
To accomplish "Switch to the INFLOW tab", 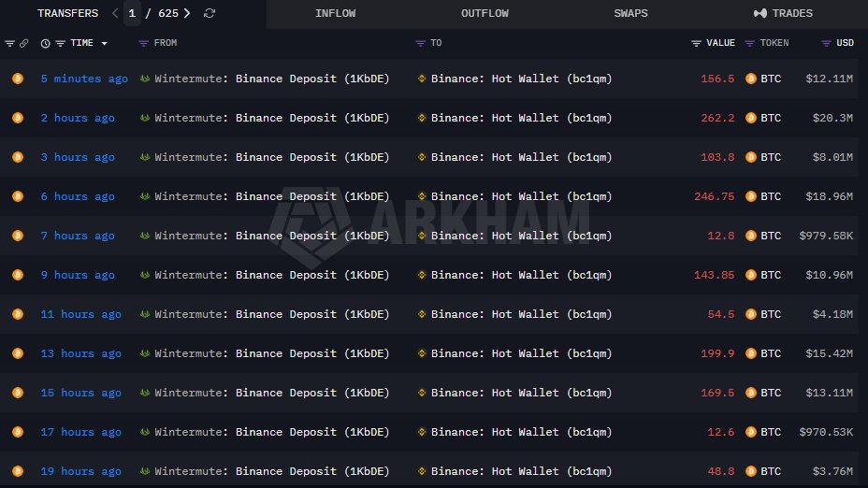I will coord(336,13).
